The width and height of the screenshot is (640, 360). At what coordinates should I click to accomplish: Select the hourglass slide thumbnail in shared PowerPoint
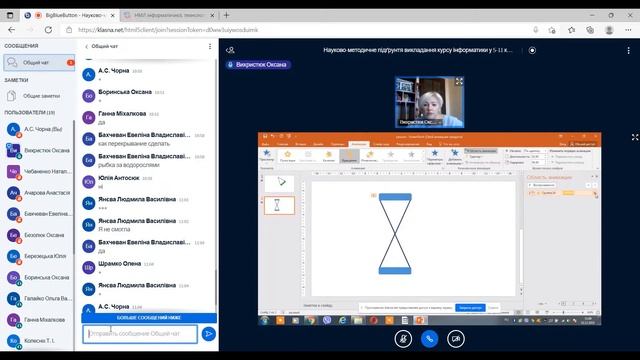coord(280,205)
